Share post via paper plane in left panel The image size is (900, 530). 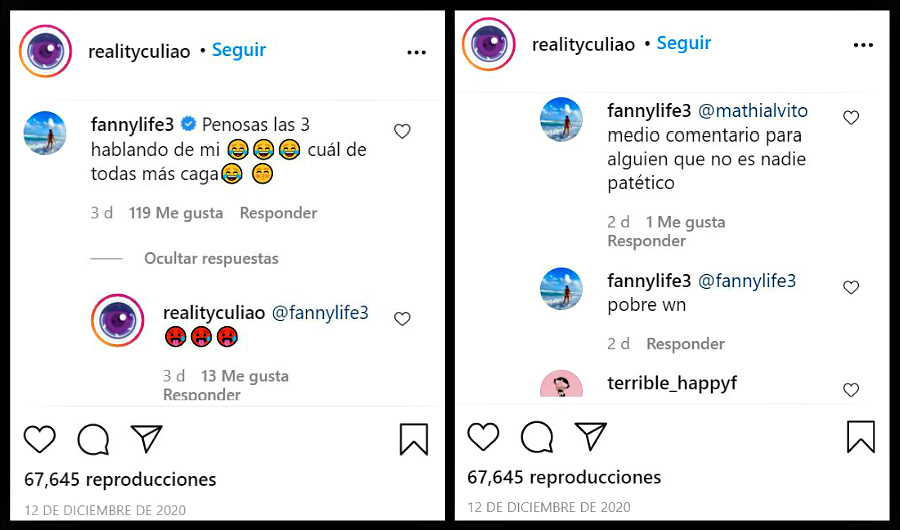click(x=146, y=438)
